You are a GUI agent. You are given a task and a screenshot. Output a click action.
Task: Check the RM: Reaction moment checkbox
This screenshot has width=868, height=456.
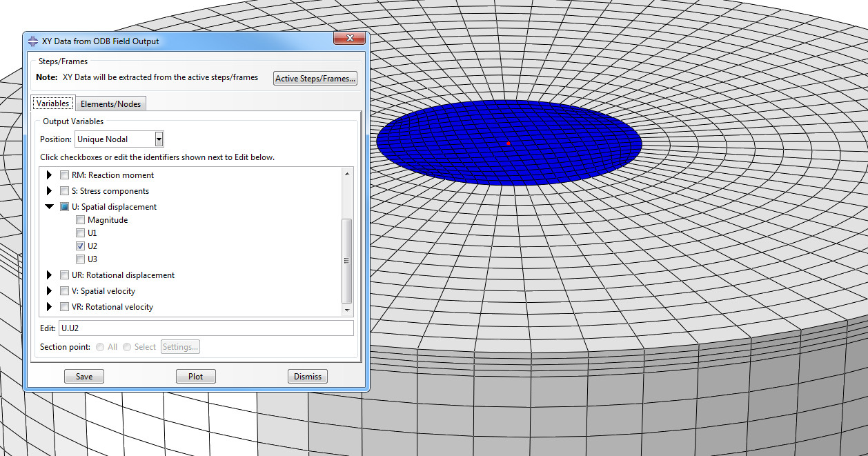pos(65,175)
